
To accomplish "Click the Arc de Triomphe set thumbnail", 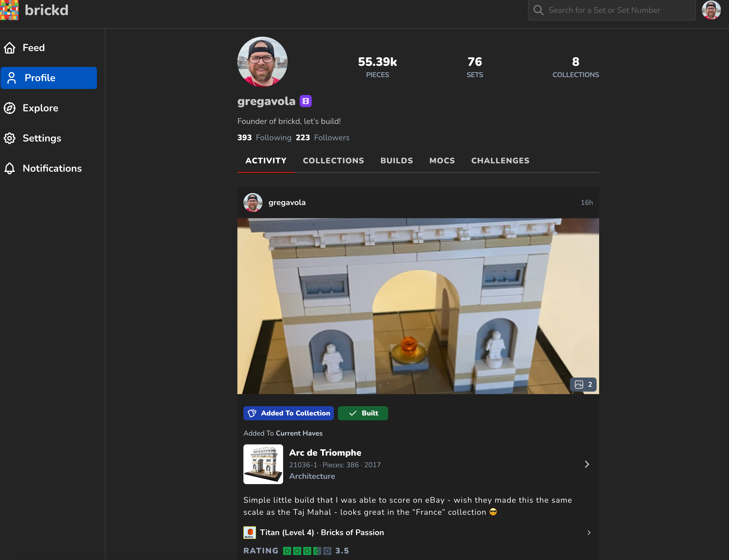I will tap(263, 464).
